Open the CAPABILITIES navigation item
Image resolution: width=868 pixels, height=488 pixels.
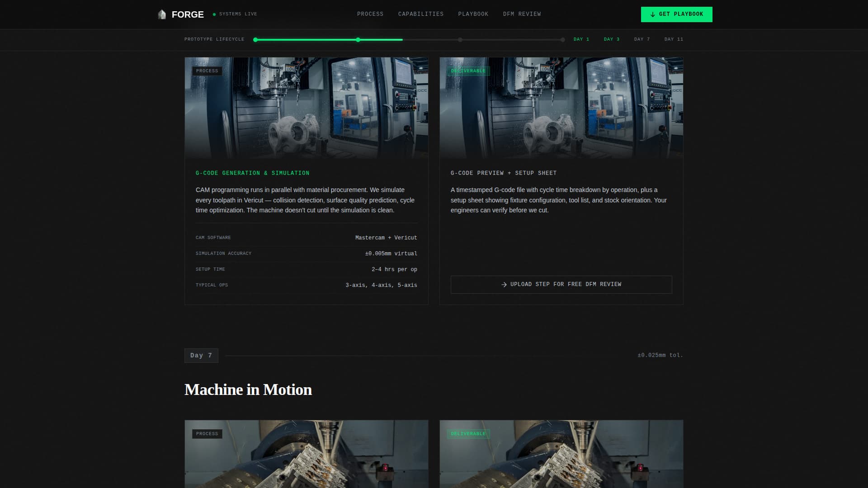pos(420,14)
